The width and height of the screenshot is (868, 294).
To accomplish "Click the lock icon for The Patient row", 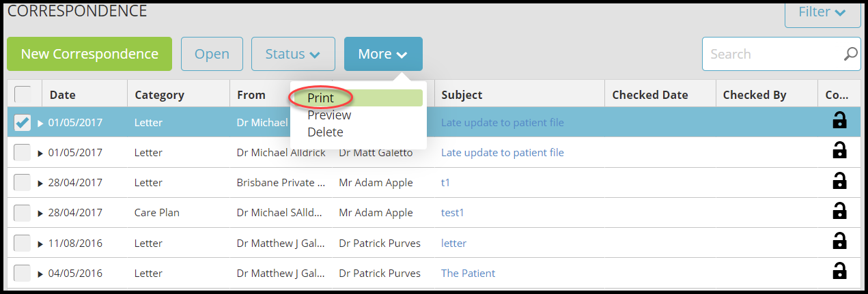I will coord(839,272).
